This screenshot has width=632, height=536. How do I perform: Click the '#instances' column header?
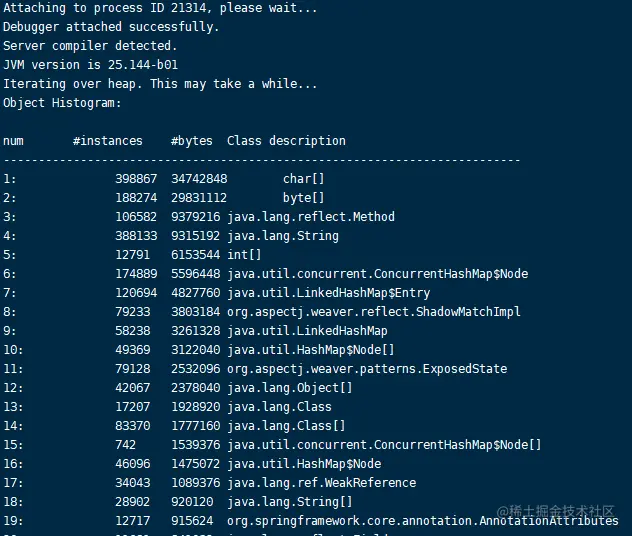click(108, 141)
